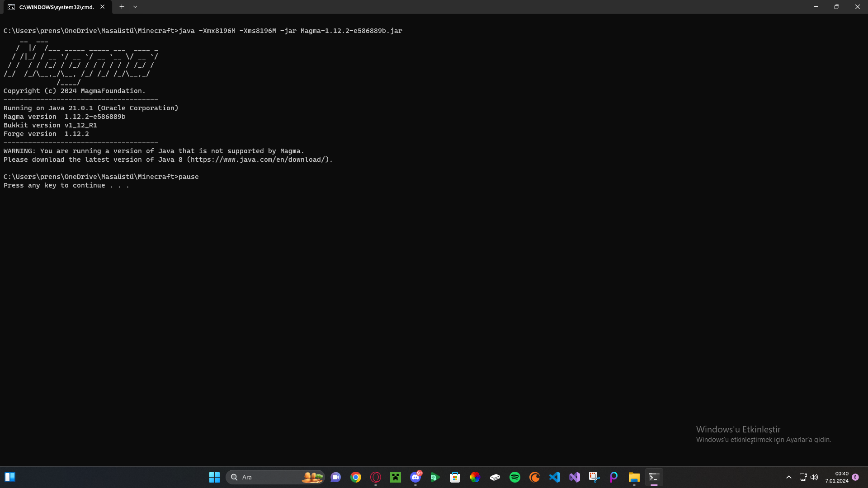Open the clock and date panel
Screen dimensions: 868x488
click(837, 477)
